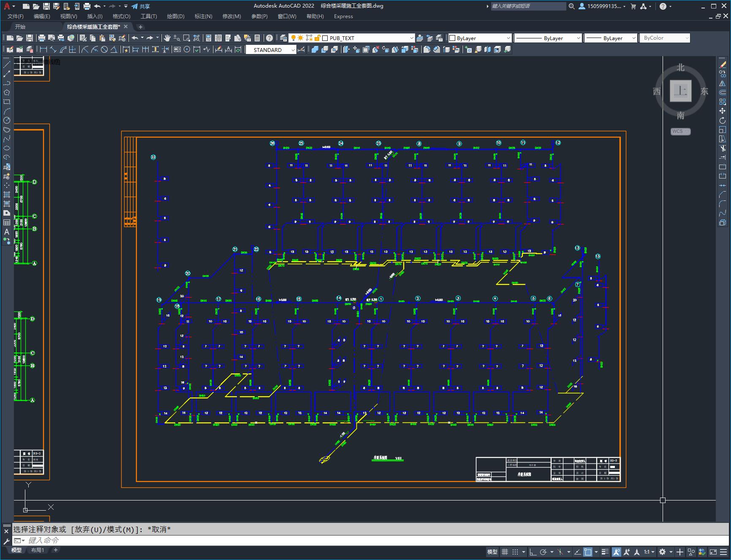Open the 标注(N) menu

[x=203, y=16]
